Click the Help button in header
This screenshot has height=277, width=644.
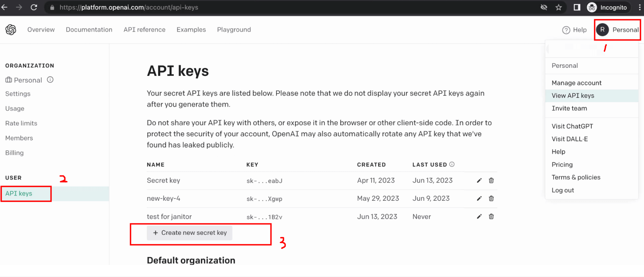pos(575,30)
